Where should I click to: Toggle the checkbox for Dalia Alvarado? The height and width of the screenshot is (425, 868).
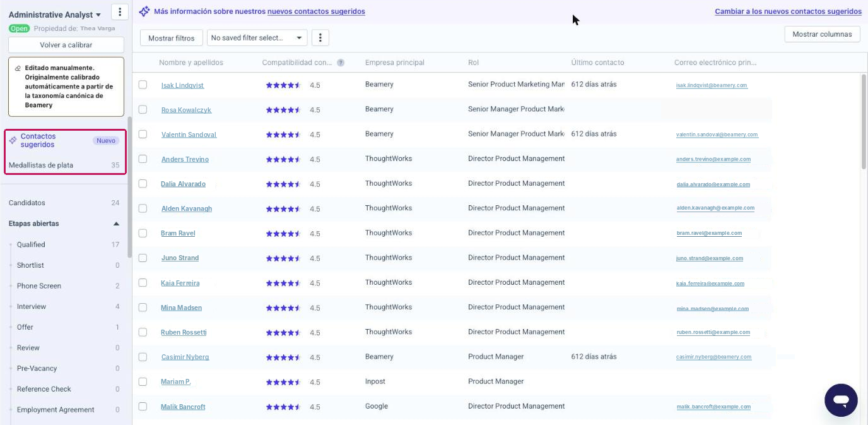pos(143,184)
